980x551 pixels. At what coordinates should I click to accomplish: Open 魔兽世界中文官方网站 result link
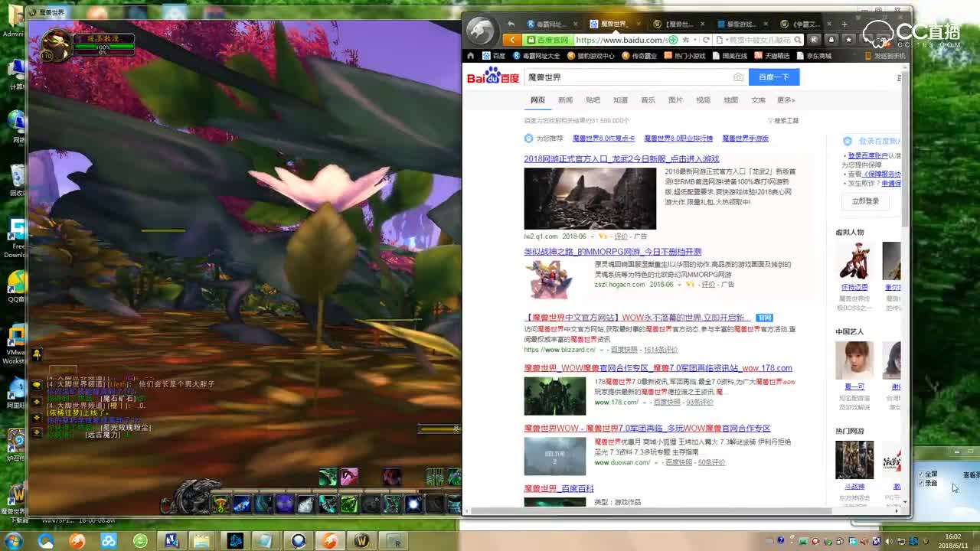point(637,318)
